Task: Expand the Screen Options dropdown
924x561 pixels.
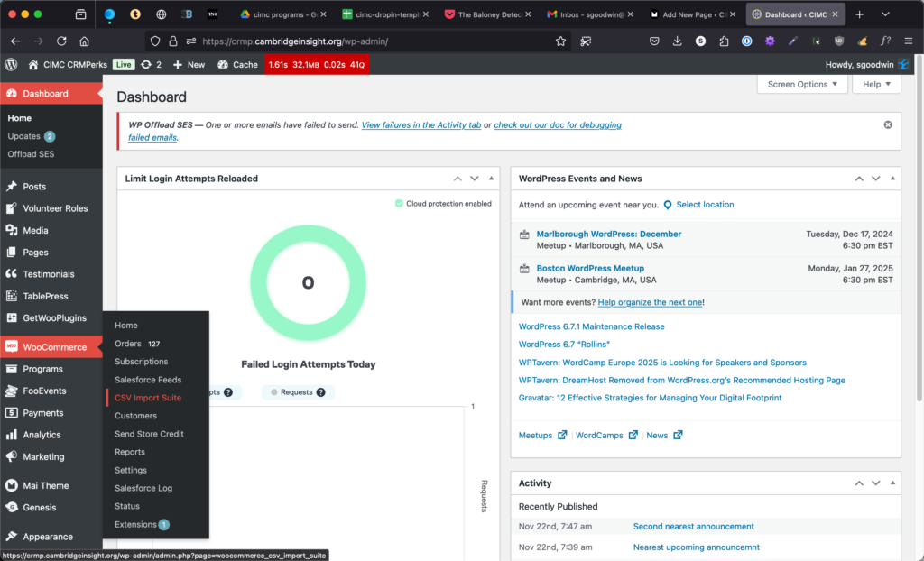Action: pyautogui.click(x=802, y=84)
